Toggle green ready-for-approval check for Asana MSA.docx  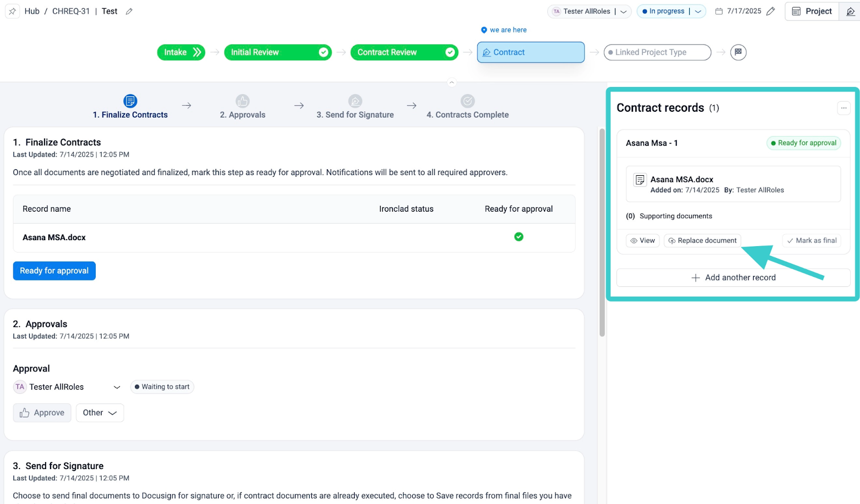click(x=519, y=237)
